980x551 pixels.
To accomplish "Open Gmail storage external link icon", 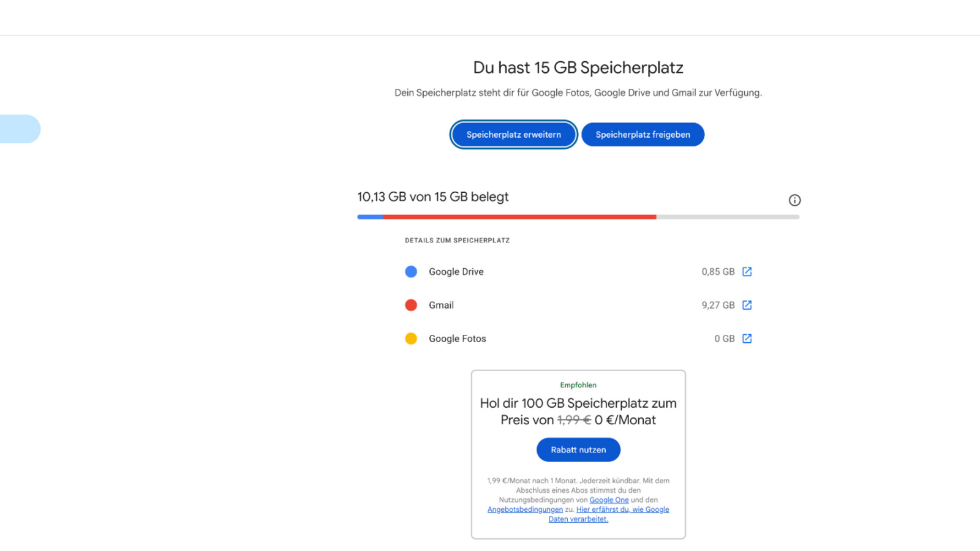I will [747, 305].
